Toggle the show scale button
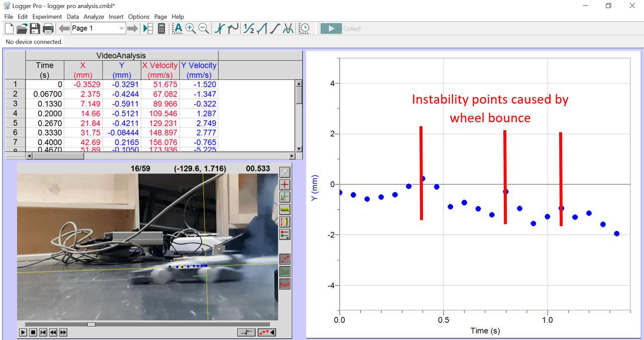 click(284, 284)
